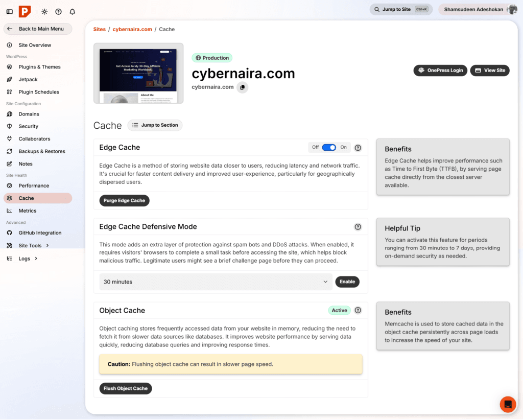Image resolution: width=523 pixels, height=420 pixels.
Task: Open the support chat bubble
Action: (x=508, y=404)
